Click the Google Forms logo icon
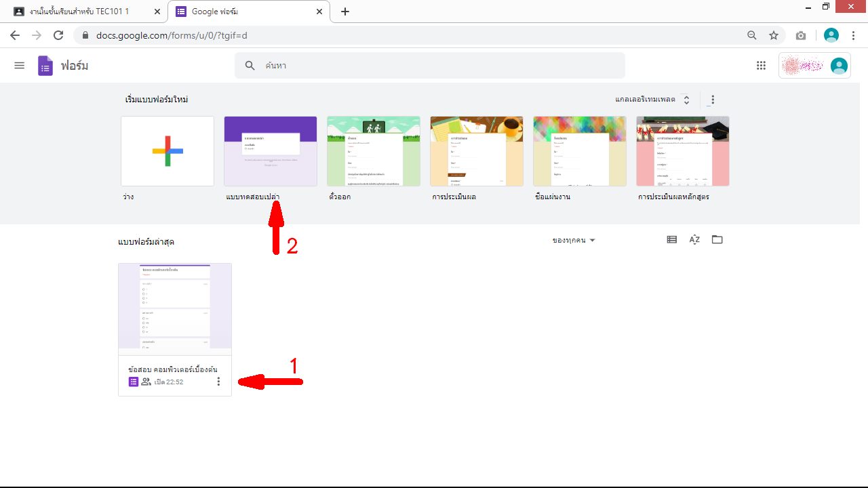Image resolution: width=868 pixels, height=488 pixels. click(45, 66)
